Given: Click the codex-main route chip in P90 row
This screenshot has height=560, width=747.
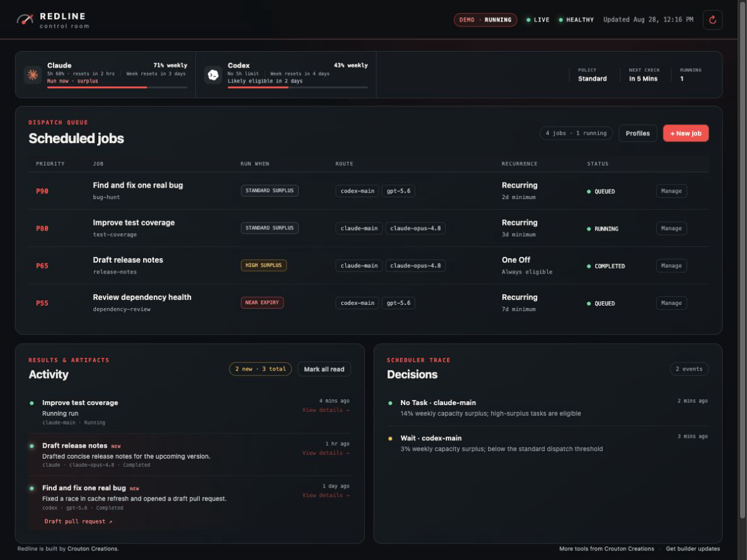Looking at the screenshot, I should 357,191.
